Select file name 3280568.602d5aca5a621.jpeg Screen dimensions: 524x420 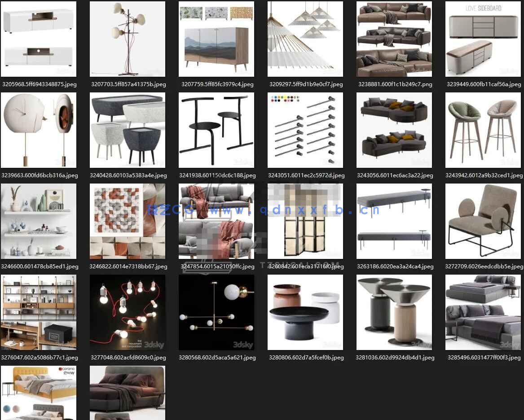[217, 358]
